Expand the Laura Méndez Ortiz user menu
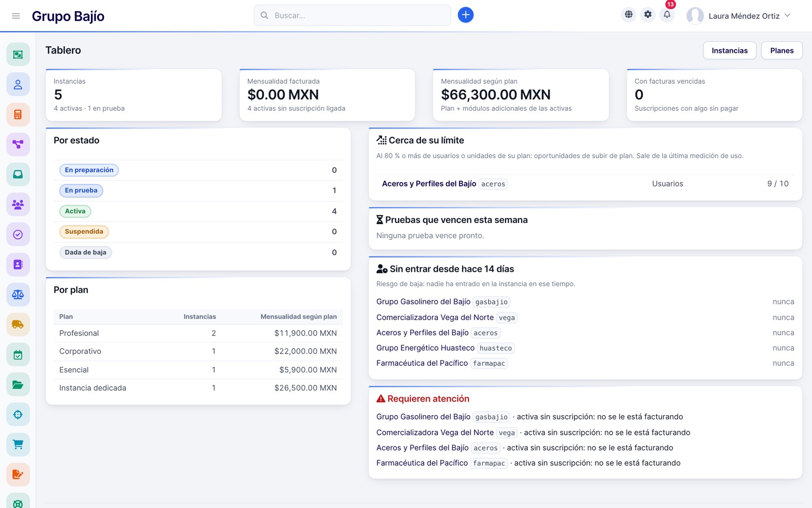812x508 pixels. [738, 16]
